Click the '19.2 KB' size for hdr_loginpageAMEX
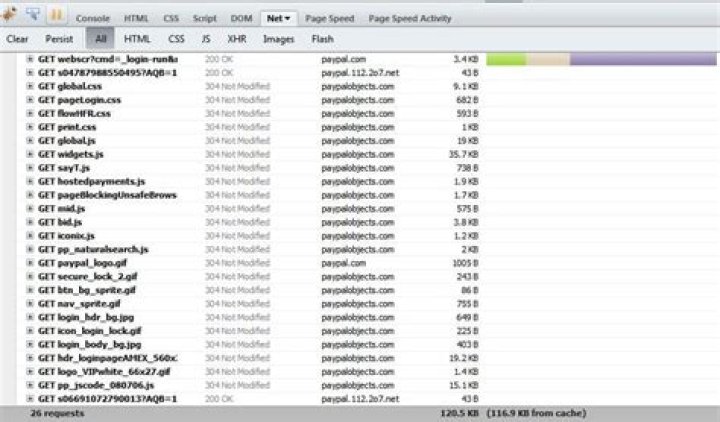This screenshot has width=720, height=422. tap(463, 358)
